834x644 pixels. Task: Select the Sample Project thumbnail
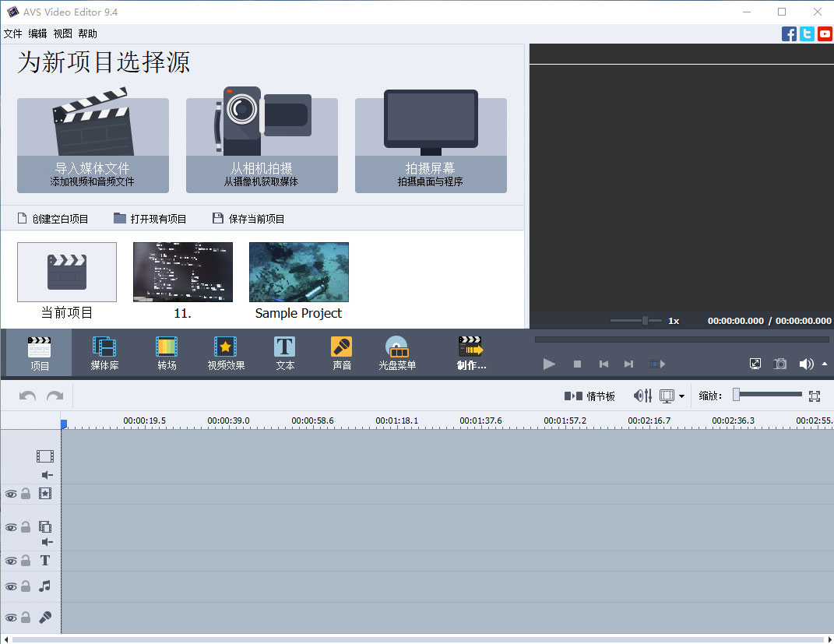[x=299, y=272]
